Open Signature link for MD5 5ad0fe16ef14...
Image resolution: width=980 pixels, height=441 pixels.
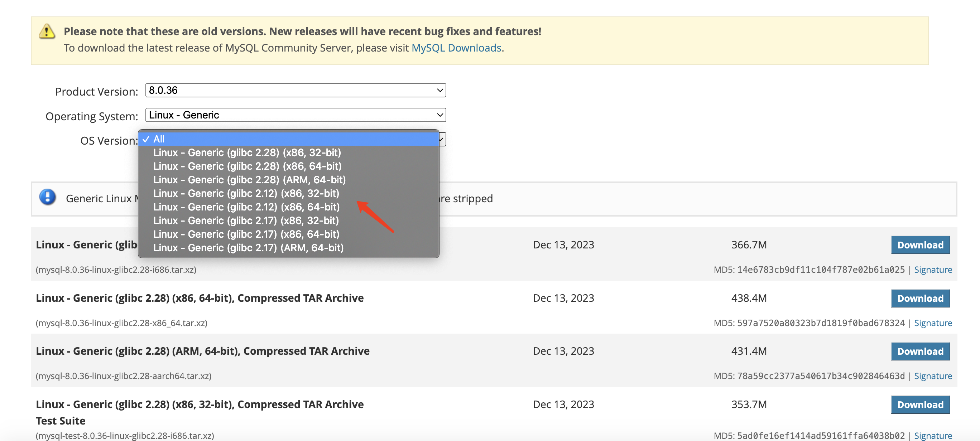933,435
